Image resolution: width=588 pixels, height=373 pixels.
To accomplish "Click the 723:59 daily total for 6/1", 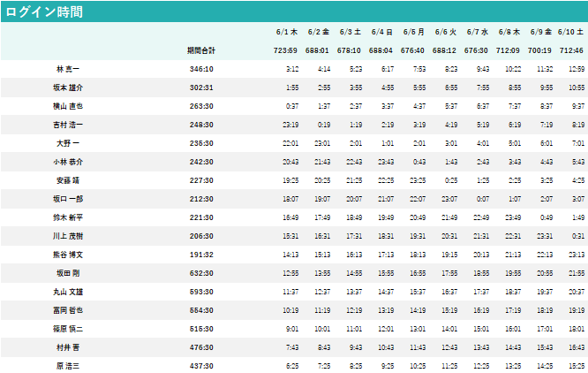I will coord(286,50).
